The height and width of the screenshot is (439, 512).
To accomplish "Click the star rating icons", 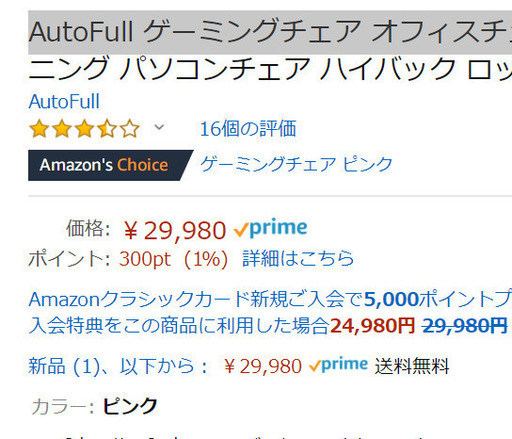I will click(x=84, y=129).
